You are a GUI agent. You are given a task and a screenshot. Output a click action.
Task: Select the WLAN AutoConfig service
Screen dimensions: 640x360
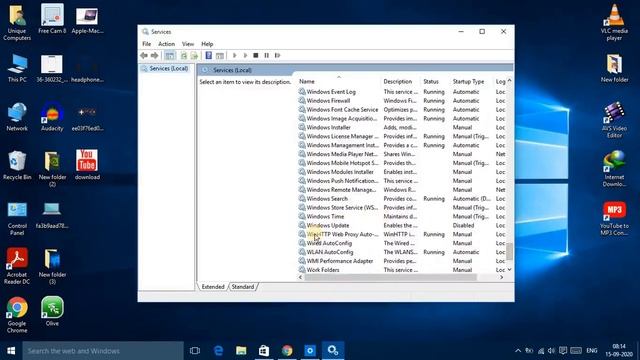pos(330,252)
